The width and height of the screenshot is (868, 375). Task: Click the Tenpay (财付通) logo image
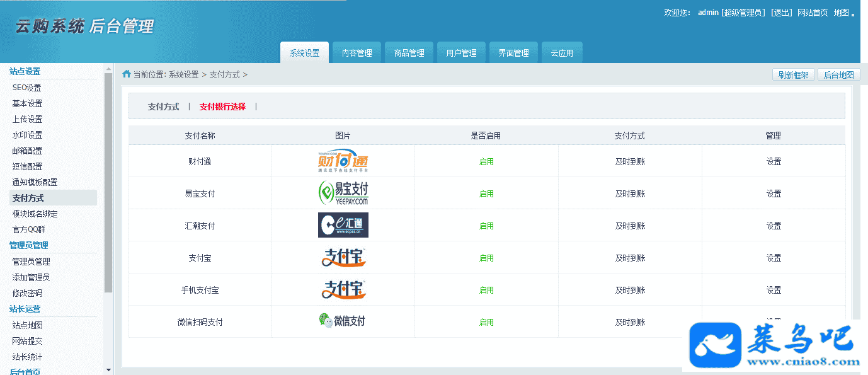click(x=343, y=161)
